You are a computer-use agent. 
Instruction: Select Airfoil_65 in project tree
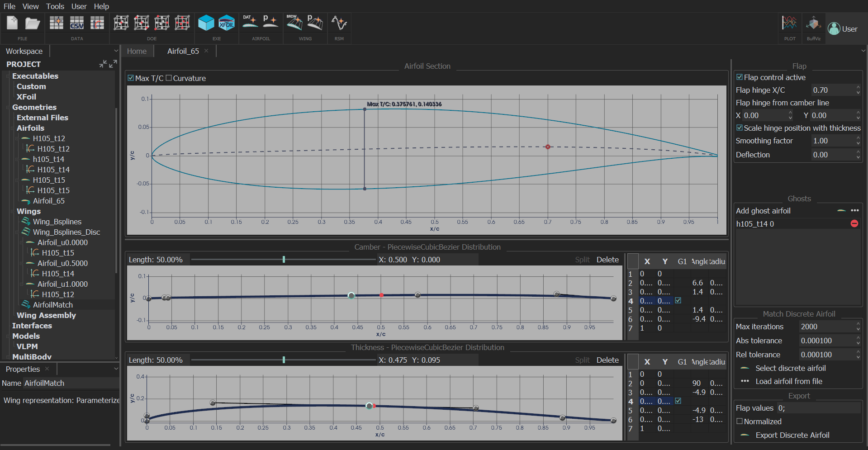49,201
